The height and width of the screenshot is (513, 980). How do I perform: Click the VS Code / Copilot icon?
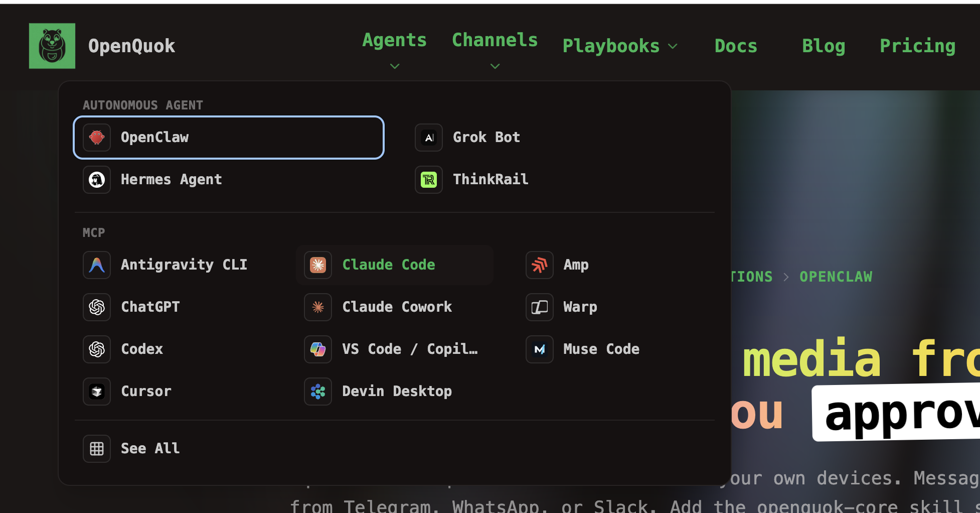click(318, 349)
